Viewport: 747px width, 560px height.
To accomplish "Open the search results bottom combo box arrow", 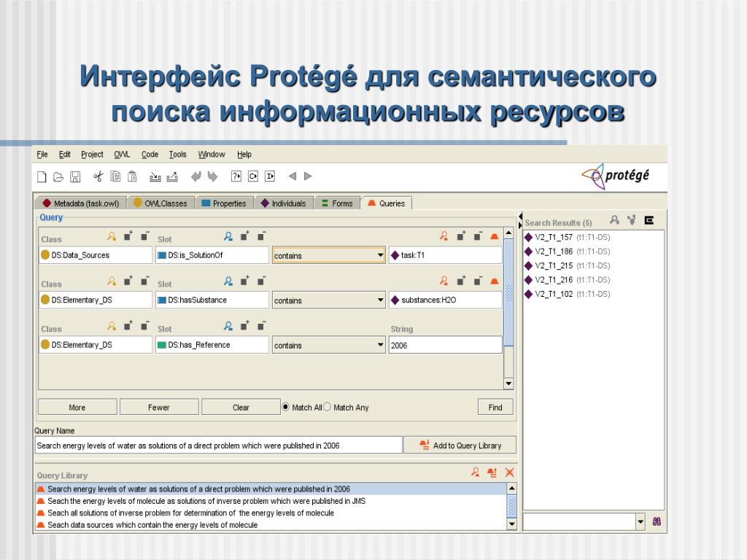I will 640,522.
